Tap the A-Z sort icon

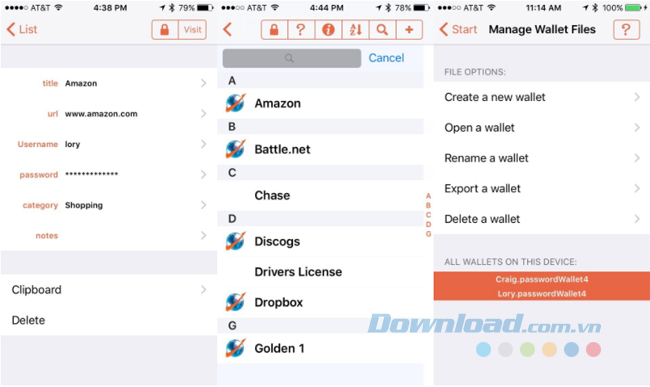tap(355, 29)
